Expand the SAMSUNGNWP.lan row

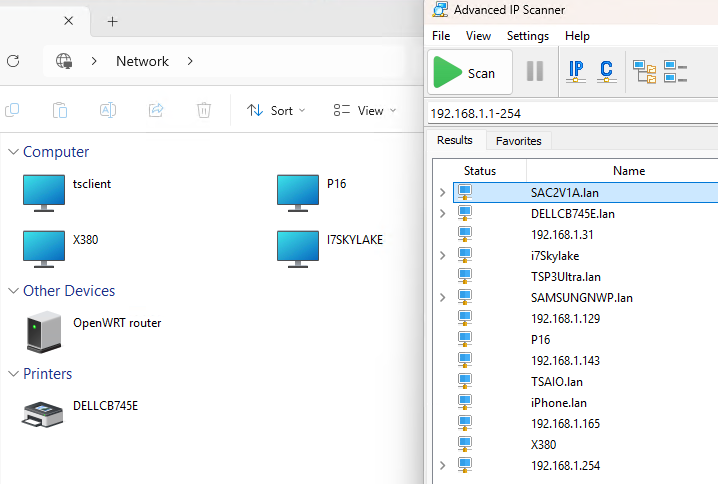pos(442,298)
